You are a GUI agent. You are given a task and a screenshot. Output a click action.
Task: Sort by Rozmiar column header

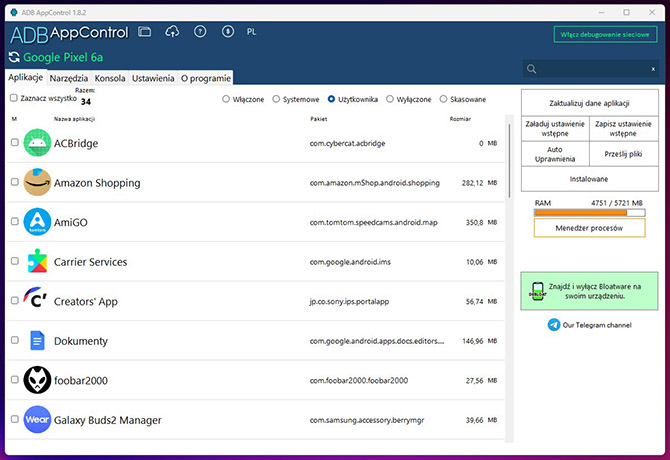(x=460, y=119)
